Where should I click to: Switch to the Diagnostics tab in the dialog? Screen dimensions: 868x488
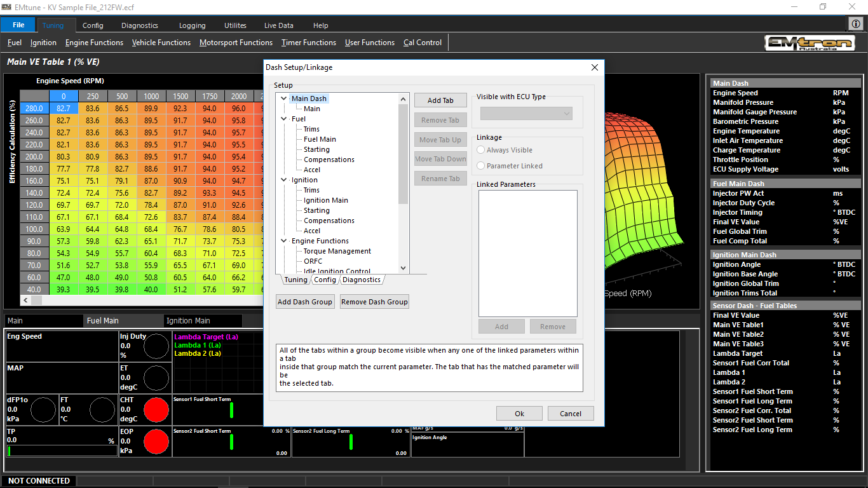(362, 280)
